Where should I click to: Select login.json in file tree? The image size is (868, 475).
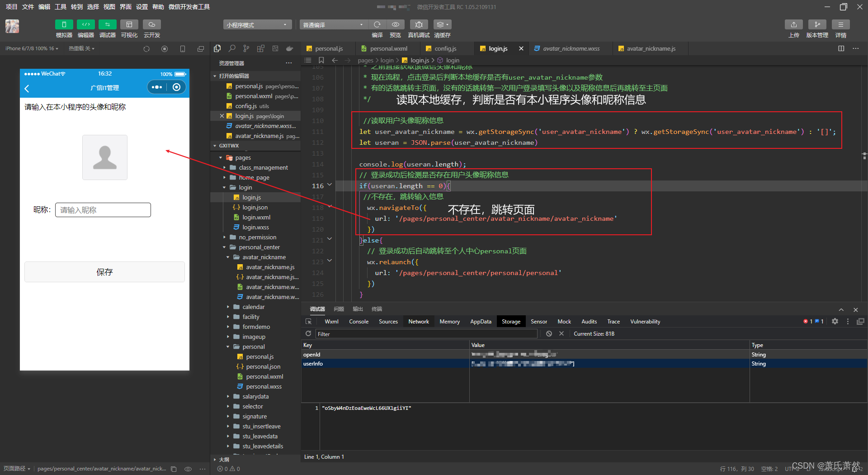point(255,207)
